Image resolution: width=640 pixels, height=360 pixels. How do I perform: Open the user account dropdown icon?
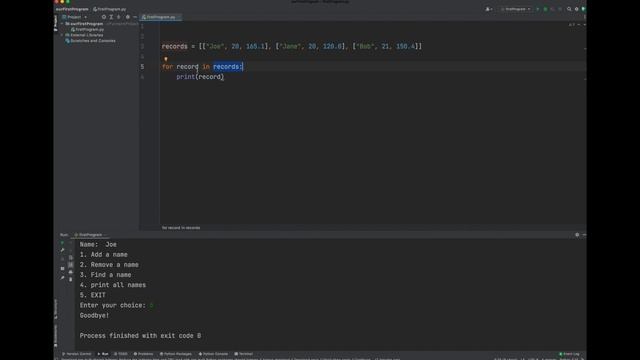[488, 9]
